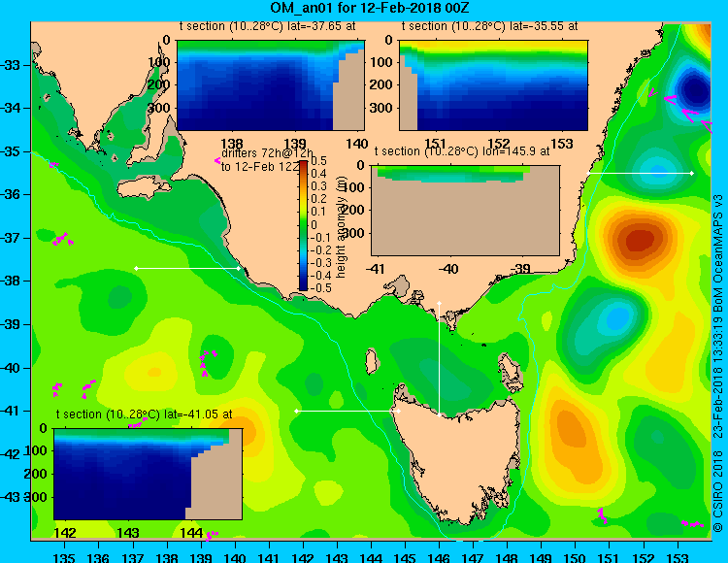Click the red warm-core eddy near 152E 37S
The height and width of the screenshot is (563, 728).
coord(640,241)
